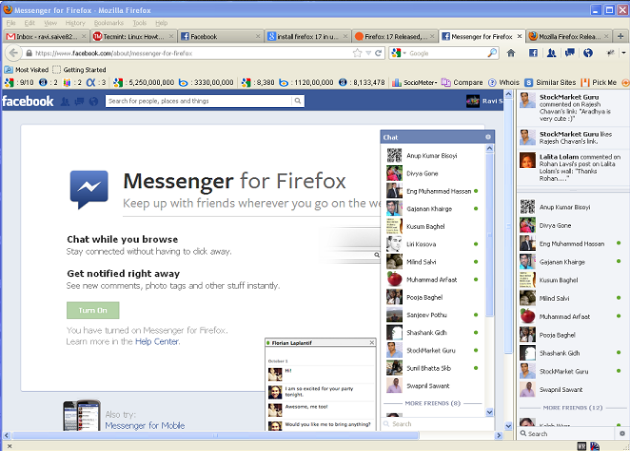This screenshot has height=451, width=630.
Task: Click the Facebook people search field
Action: tap(199, 101)
